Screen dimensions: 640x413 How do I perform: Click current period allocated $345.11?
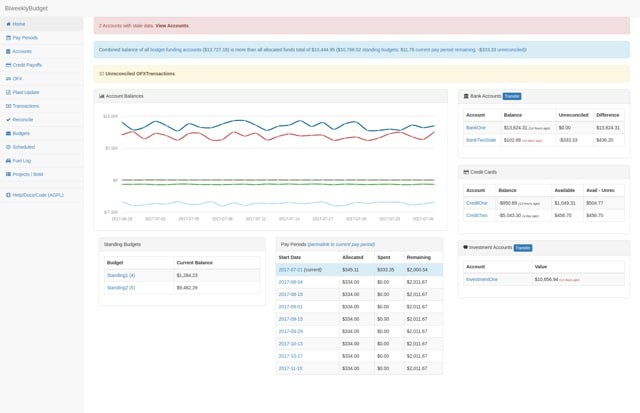pyautogui.click(x=351, y=270)
